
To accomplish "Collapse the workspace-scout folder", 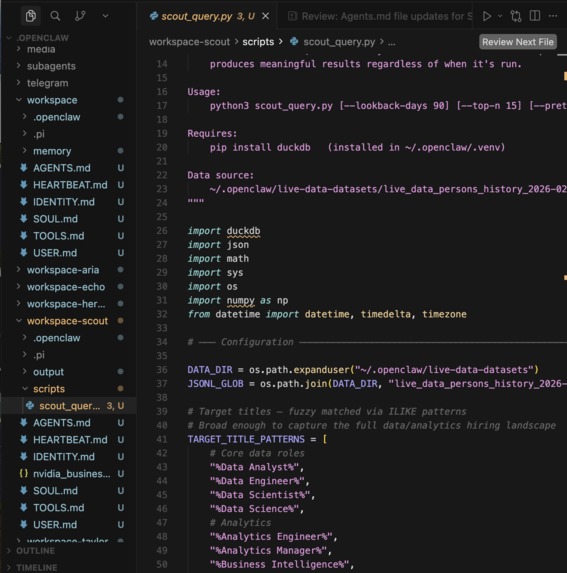I will [67, 321].
